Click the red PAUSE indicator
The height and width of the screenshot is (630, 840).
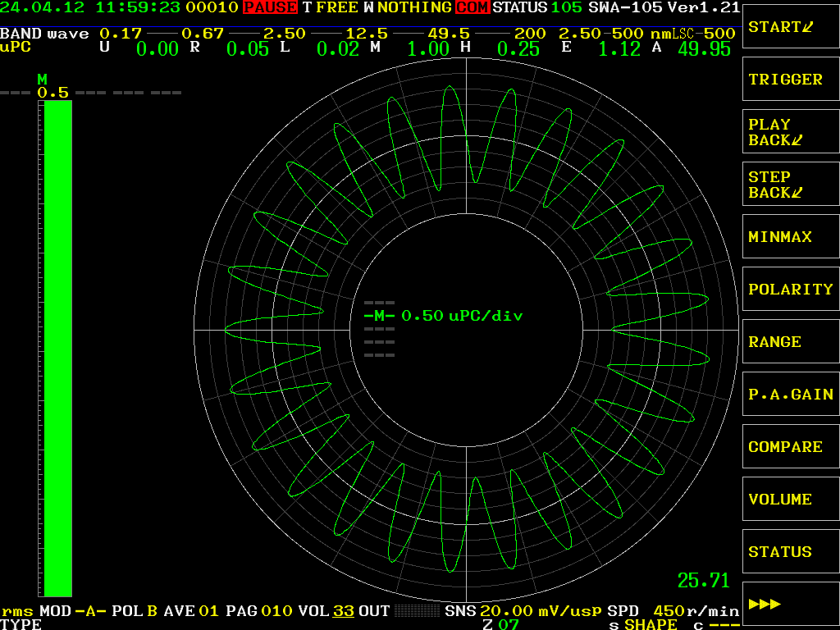(x=270, y=7)
